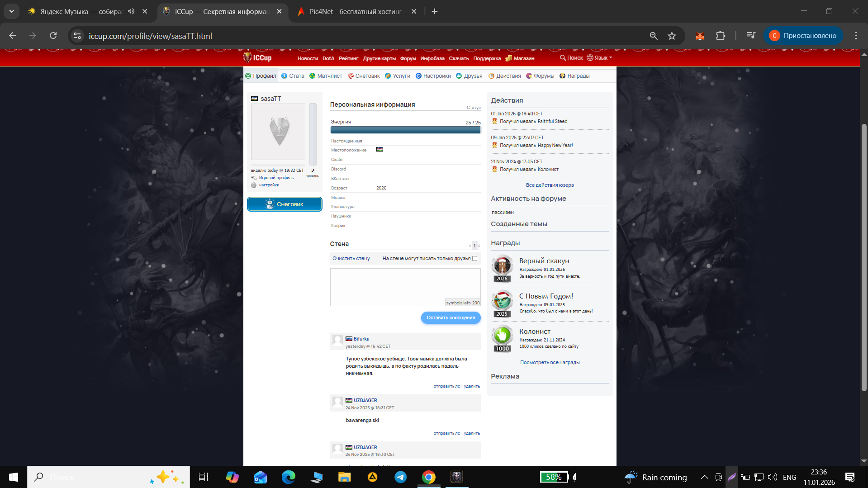This screenshot has height=488, width=868.
Task: Reload the page with the refresh icon
Action: (x=53, y=36)
